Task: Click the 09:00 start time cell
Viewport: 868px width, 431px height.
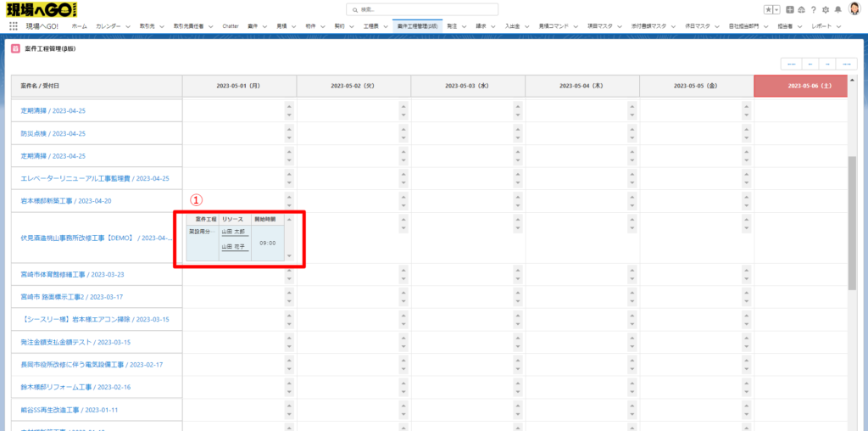Action: 268,243
